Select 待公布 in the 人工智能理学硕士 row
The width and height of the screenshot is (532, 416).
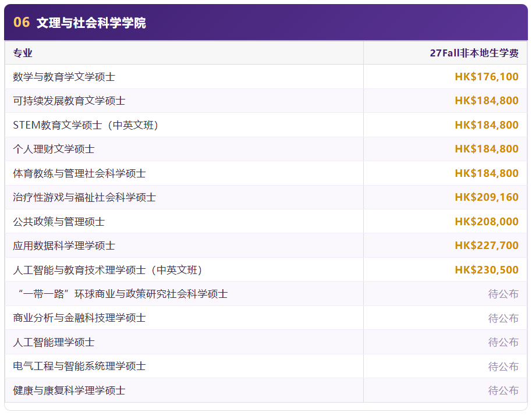click(x=503, y=342)
